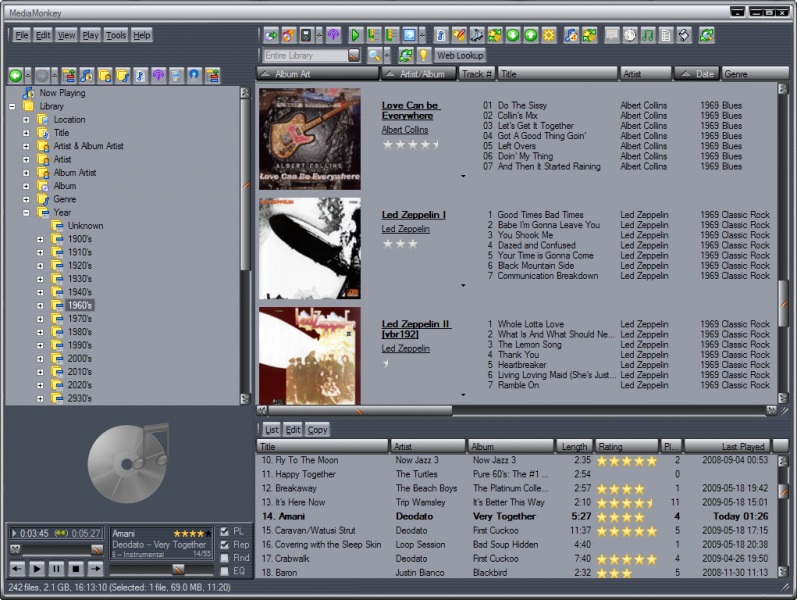Click the purple podcast icon in main toolbar

[334, 35]
